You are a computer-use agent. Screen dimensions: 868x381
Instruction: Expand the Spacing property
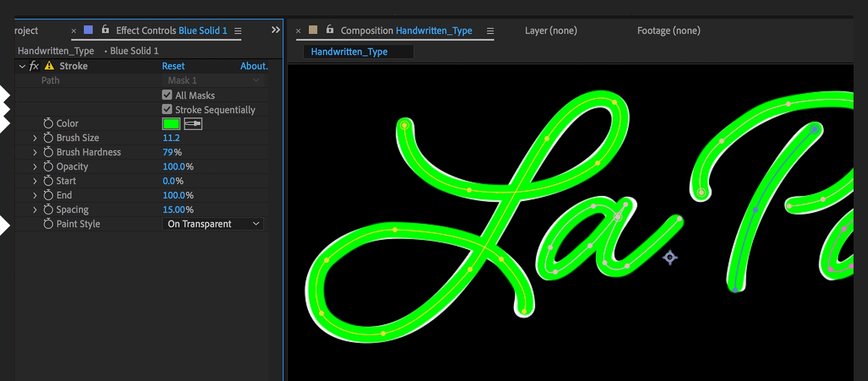tap(35, 210)
